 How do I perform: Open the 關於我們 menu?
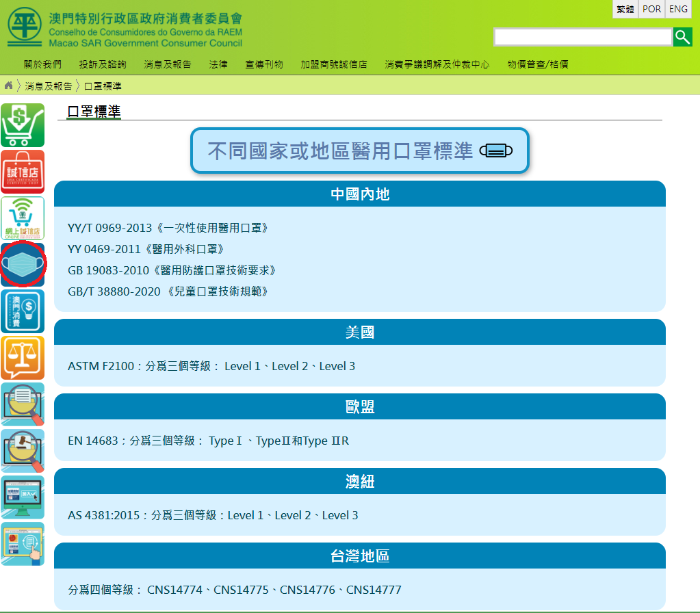point(42,64)
